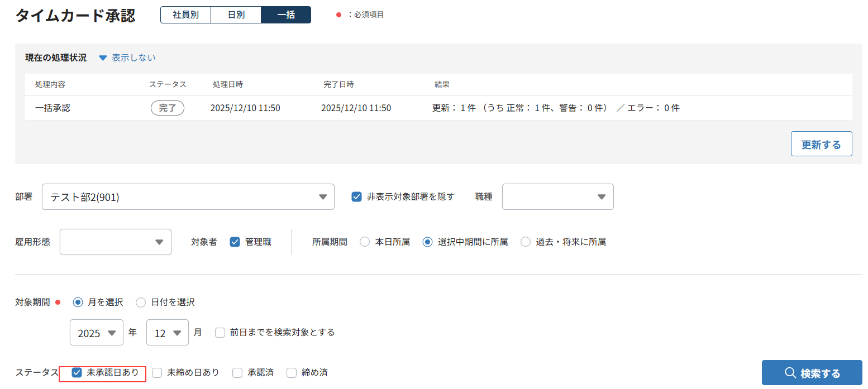Click the 検索する search button
Image resolution: width=868 pixels, height=389 pixels.
(812, 373)
